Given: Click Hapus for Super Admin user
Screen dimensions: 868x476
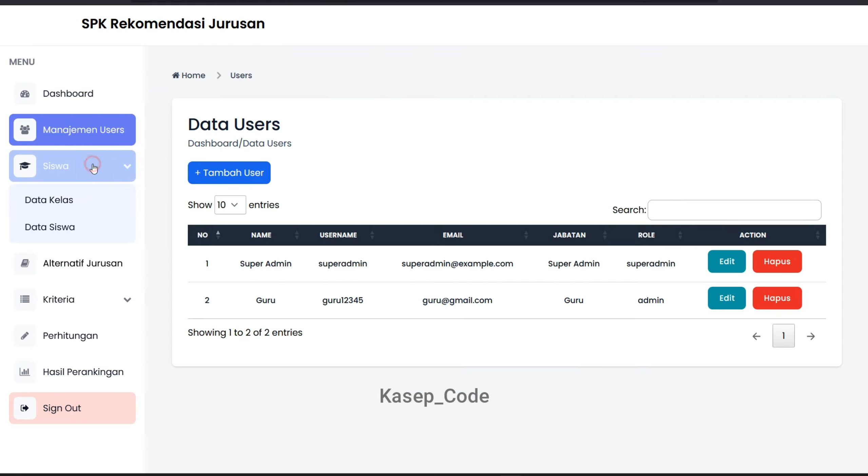Looking at the screenshot, I should (x=777, y=261).
